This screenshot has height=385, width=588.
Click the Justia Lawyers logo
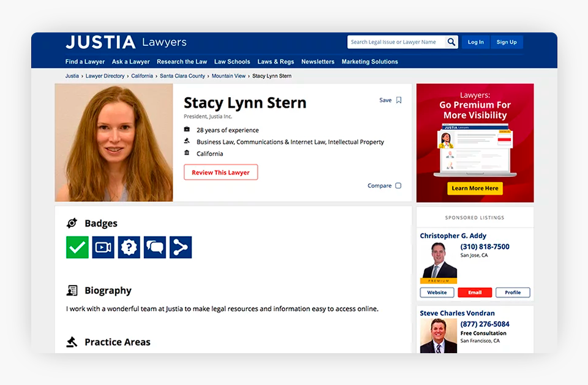tap(126, 42)
